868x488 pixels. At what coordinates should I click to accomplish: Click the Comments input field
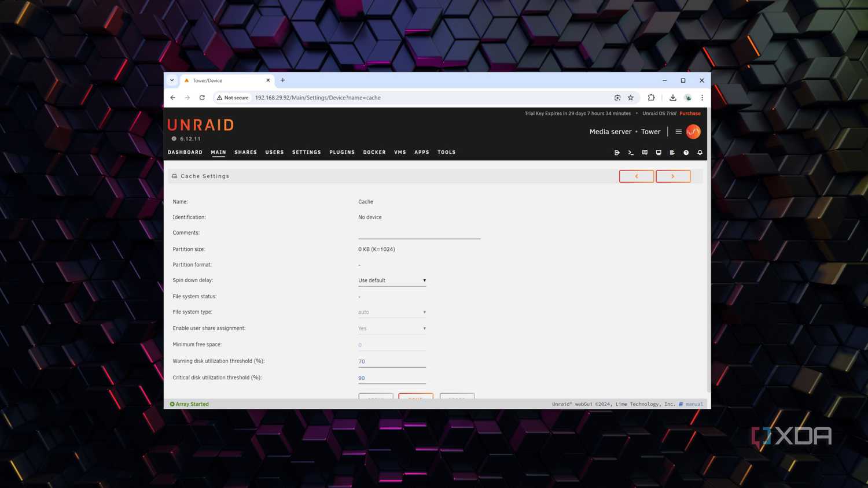[419, 233]
